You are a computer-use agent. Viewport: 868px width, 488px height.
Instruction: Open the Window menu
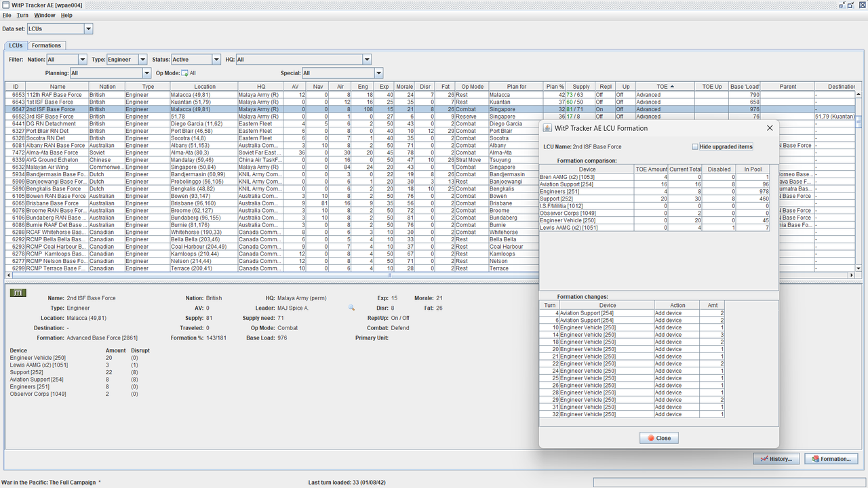pyautogui.click(x=45, y=15)
